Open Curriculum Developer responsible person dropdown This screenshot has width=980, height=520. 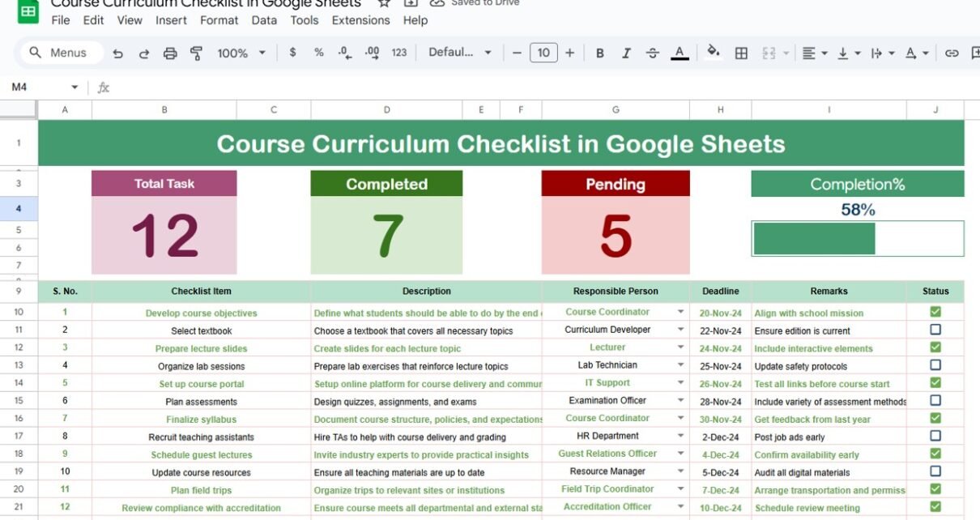(x=680, y=330)
